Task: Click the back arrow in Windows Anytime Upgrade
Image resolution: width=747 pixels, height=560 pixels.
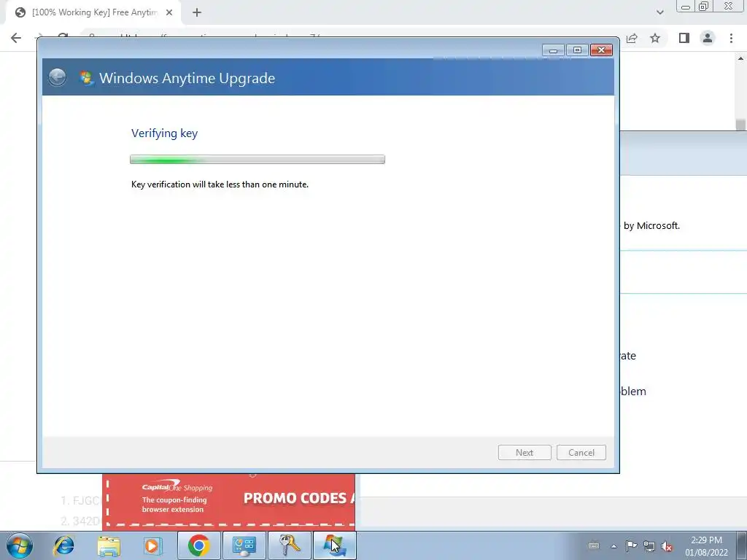Action: coord(57,77)
